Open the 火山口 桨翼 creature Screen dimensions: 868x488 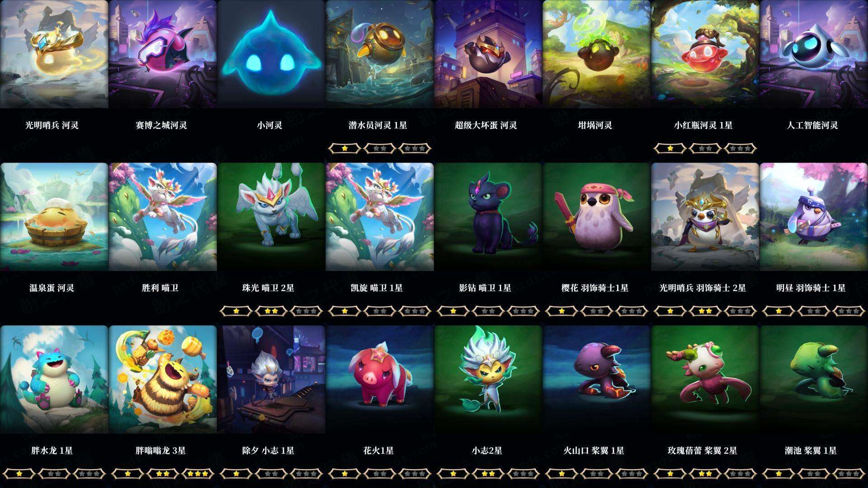[x=597, y=380]
